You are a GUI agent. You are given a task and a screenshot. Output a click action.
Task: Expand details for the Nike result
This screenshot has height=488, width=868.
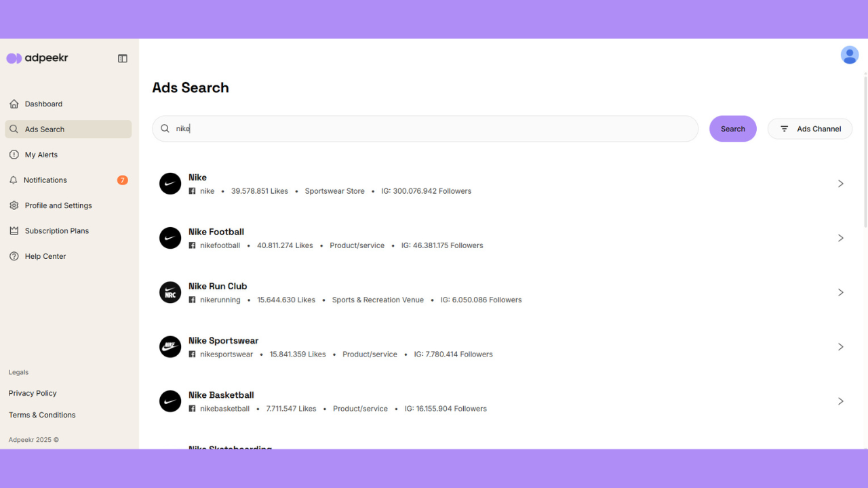[841, 184]
